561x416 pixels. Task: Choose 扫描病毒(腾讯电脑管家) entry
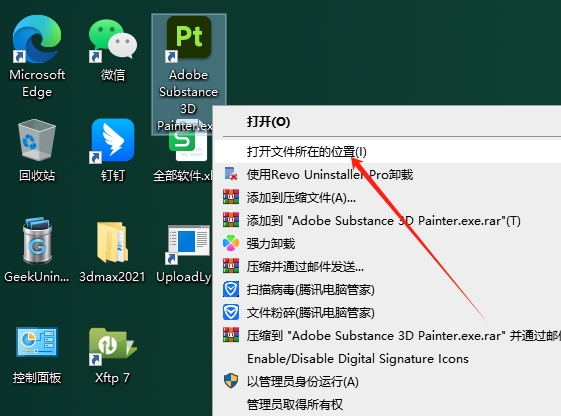point(387,289)
